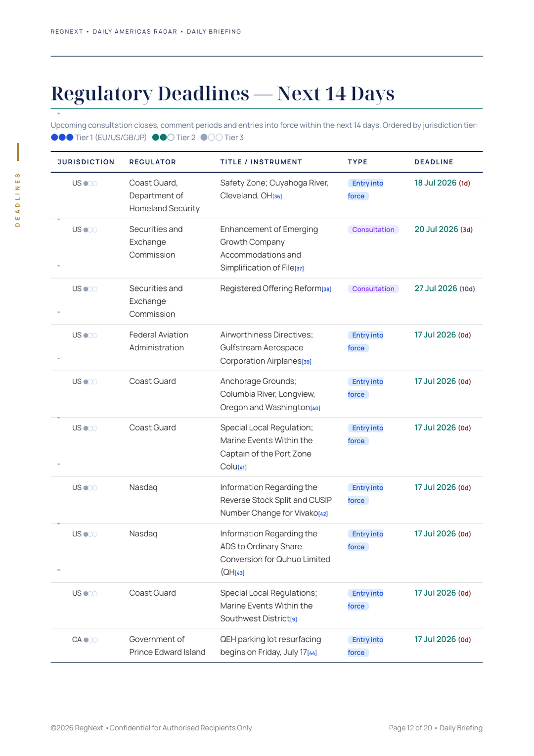534x756 pixels.
Task: Click Consultation tag for Emerging Growth Company
Action: (x=373, y=230)
